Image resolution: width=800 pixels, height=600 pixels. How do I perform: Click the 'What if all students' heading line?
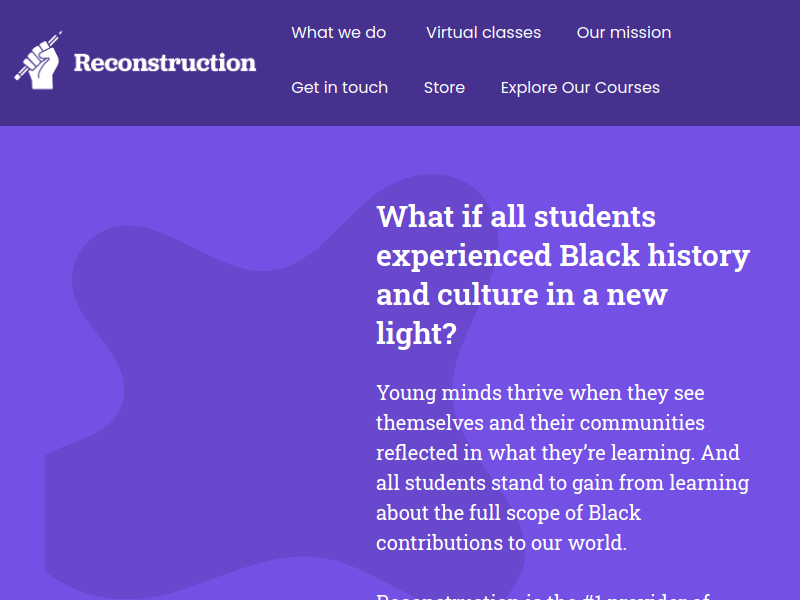(516, 216)
